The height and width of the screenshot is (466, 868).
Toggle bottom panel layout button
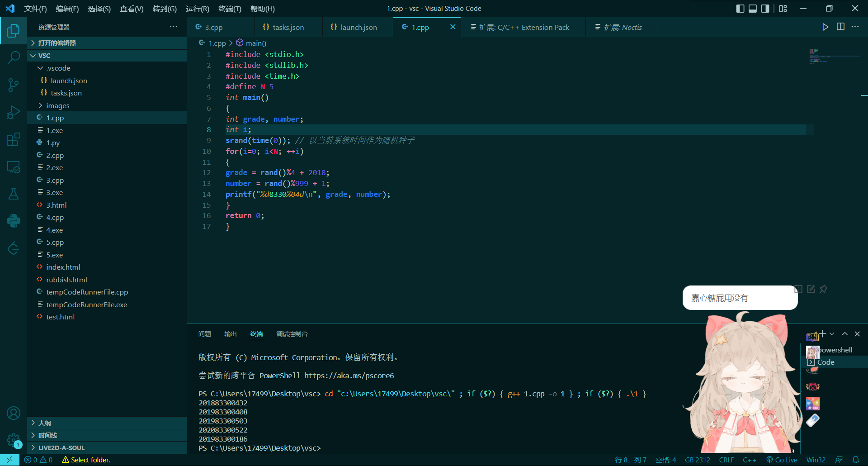click(x=753, y=9)
